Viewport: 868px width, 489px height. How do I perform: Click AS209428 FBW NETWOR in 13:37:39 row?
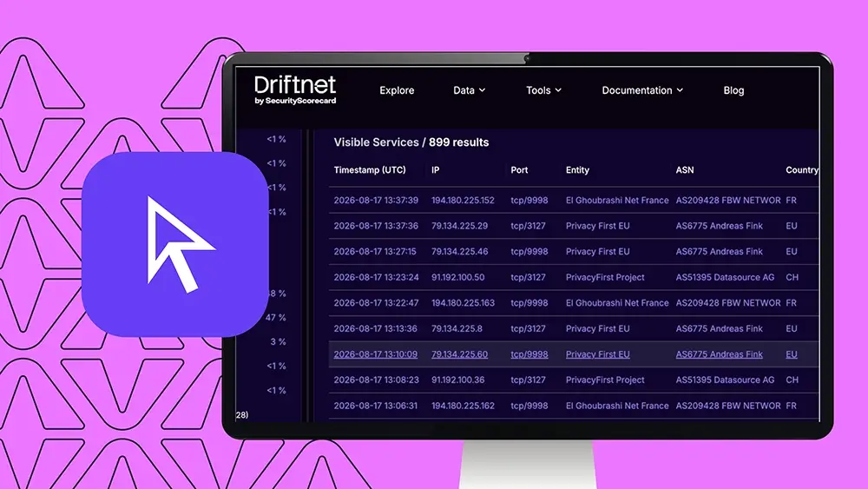tap(728, 201)
